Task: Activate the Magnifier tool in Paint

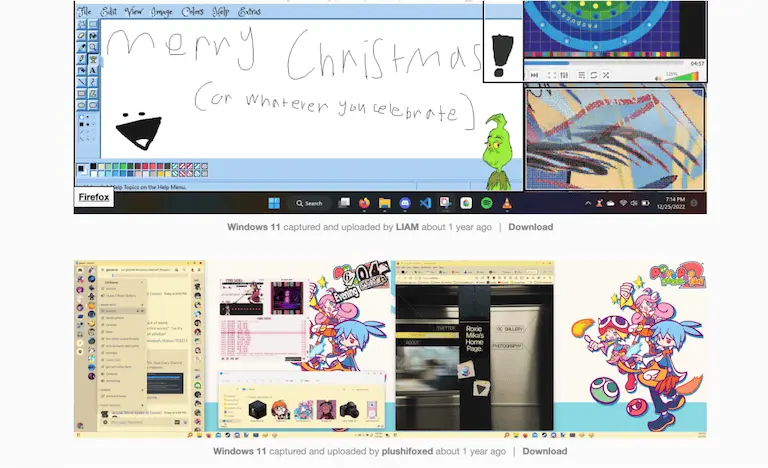Action: click(x=93, y=48)
